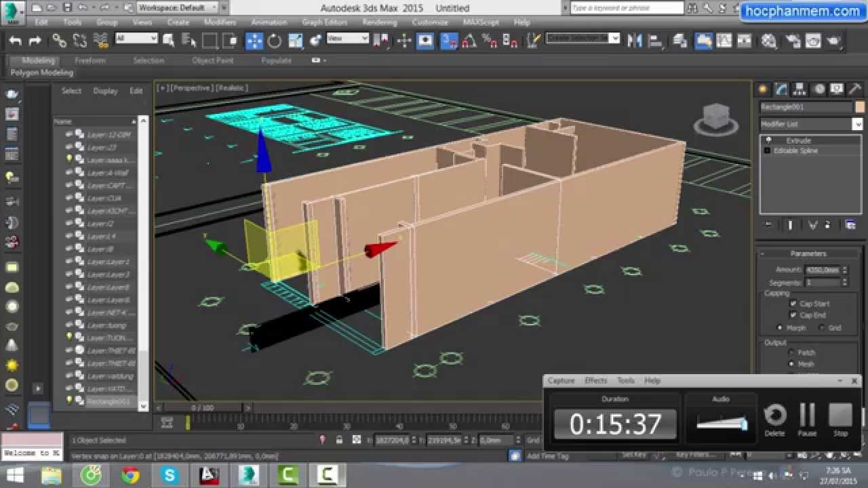The height and width of the screenshot is (488, 868).
Task: Click the Redo arrow in main toolbar
Action: 35,41
